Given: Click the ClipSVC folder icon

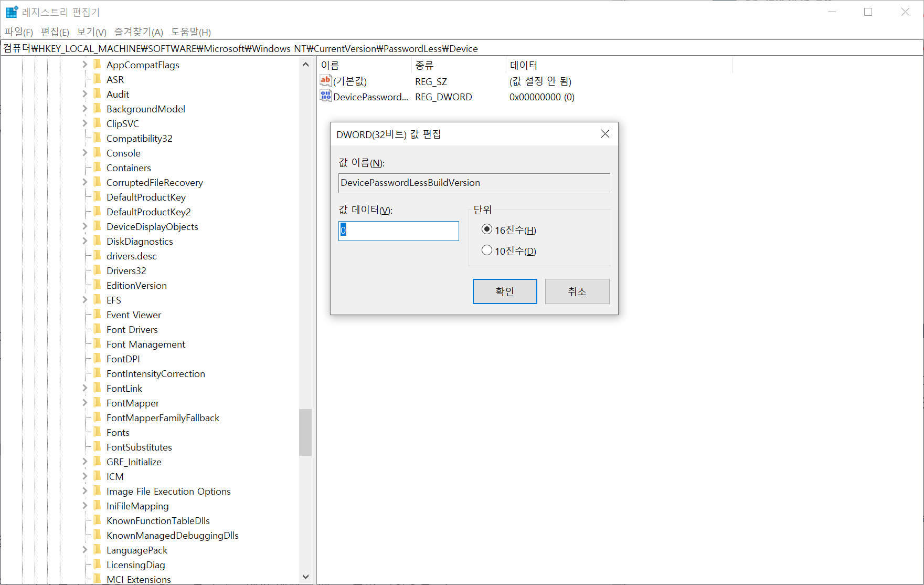Looking at the screenshot, I should (x=97, y=123).
